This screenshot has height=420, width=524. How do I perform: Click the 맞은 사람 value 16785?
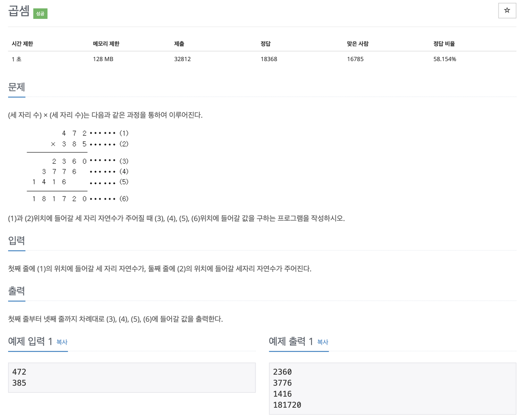coord(355,59)
